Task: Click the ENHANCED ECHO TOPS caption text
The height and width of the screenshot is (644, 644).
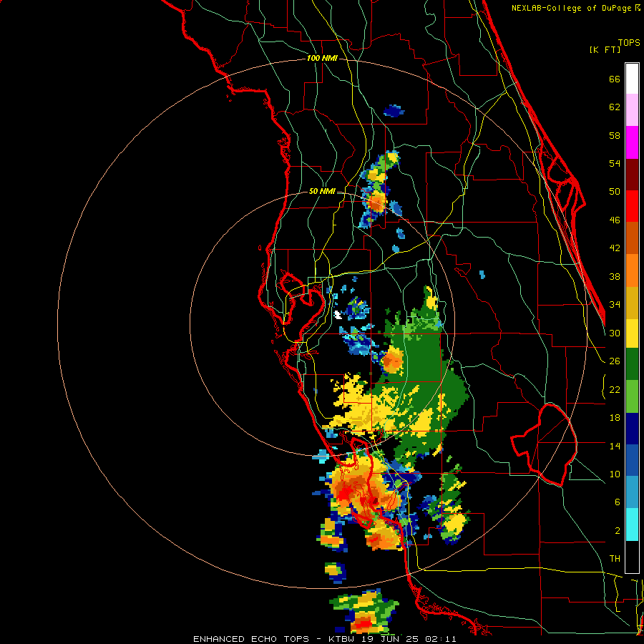Action: pos(251,639)
